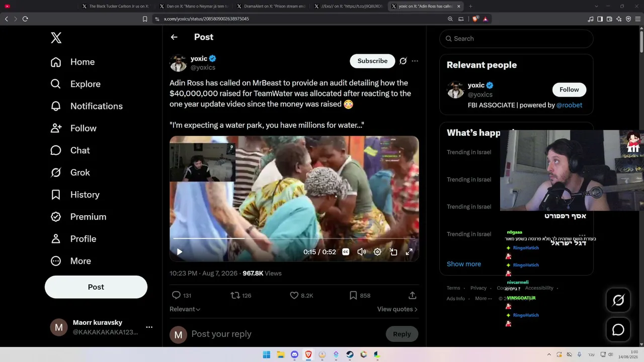Subscribe to yoxic
Screen dimensions: 644x362
pos(372,61)
